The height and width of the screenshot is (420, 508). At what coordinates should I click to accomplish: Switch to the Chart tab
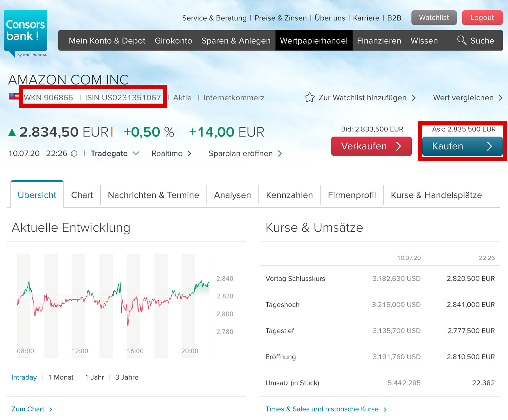(82, 195)
